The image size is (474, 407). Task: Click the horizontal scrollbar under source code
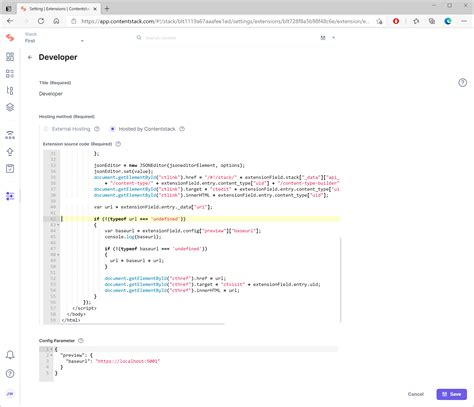[143, 323]
